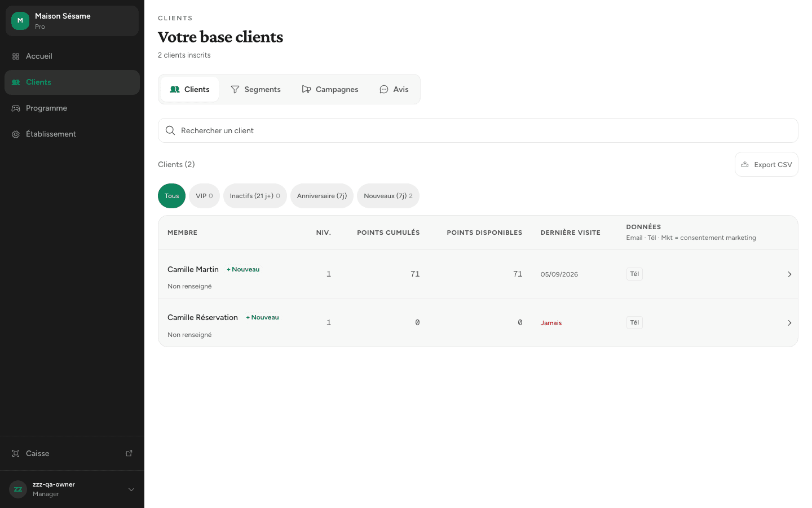Viewport: 812px width, 508px height.
Task: Expand the zzz-qa-owner account menu chevron
Action: click(x=131, y=489)
